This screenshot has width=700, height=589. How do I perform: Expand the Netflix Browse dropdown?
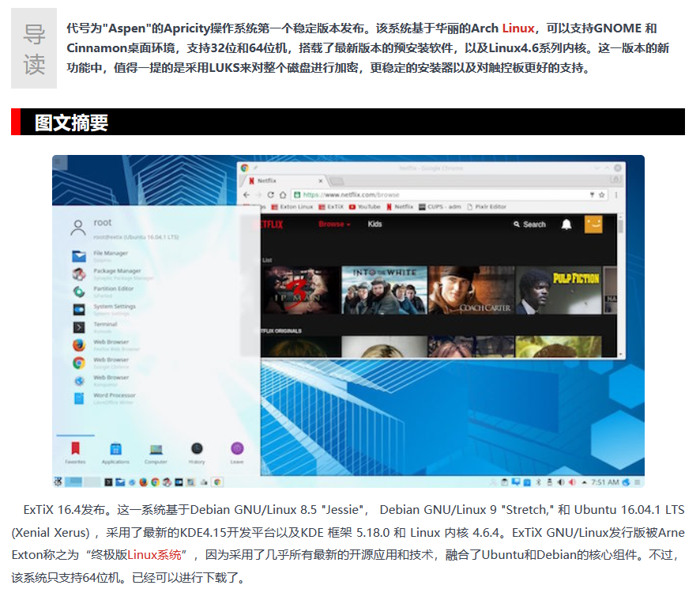(x=334, y=225)
